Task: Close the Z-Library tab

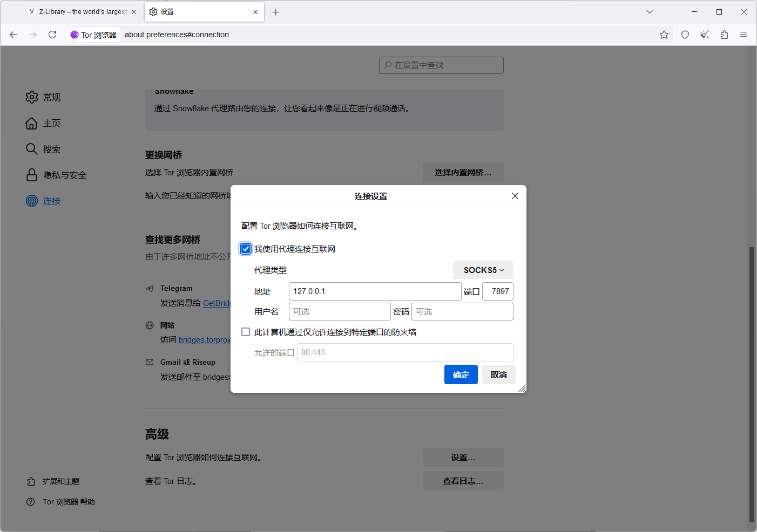Action: pos(134,12)
